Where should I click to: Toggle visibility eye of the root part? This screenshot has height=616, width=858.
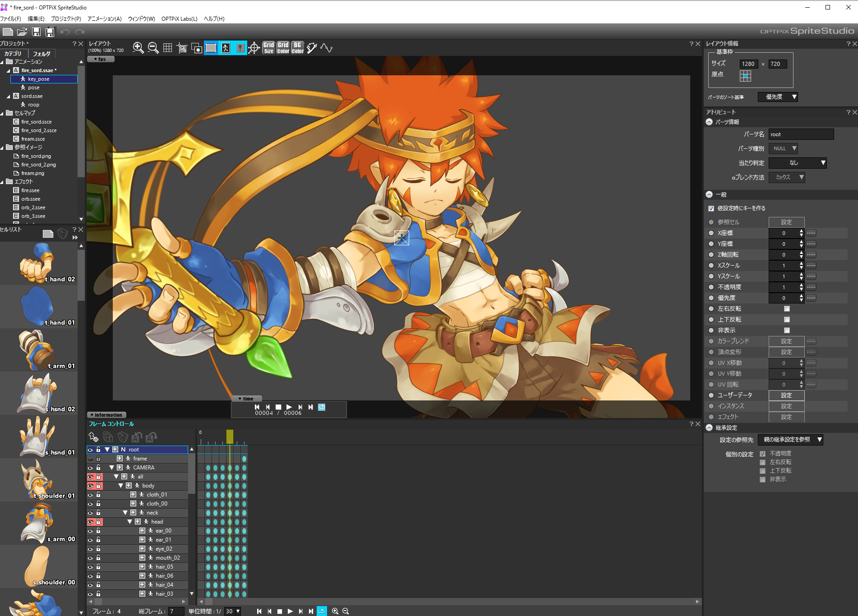[90, 450]
